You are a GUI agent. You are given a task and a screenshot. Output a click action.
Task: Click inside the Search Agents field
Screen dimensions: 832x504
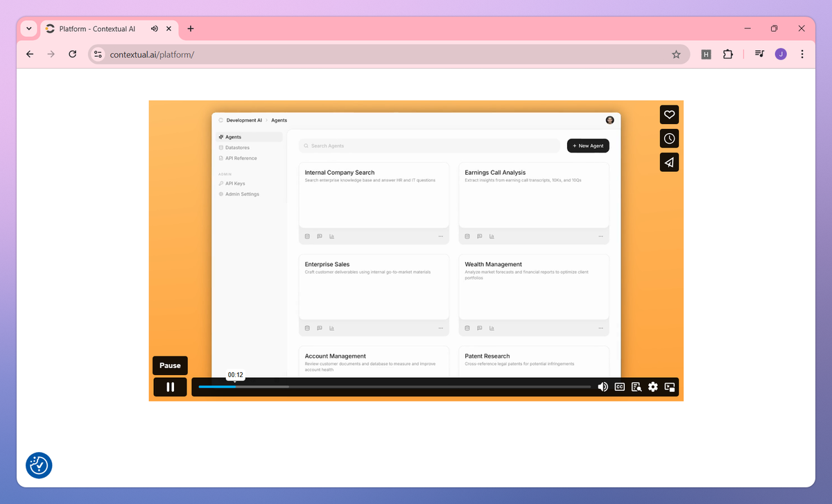pos(429,146)
